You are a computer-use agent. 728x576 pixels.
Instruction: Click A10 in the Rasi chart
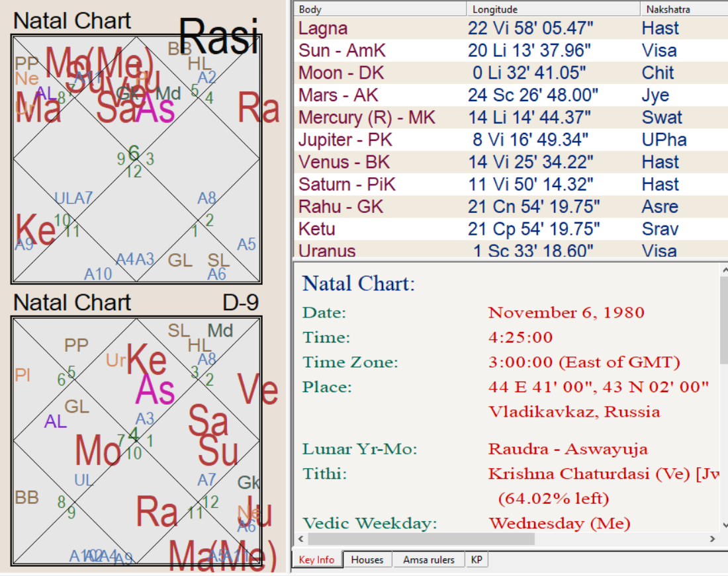click(x=98, y=274)
